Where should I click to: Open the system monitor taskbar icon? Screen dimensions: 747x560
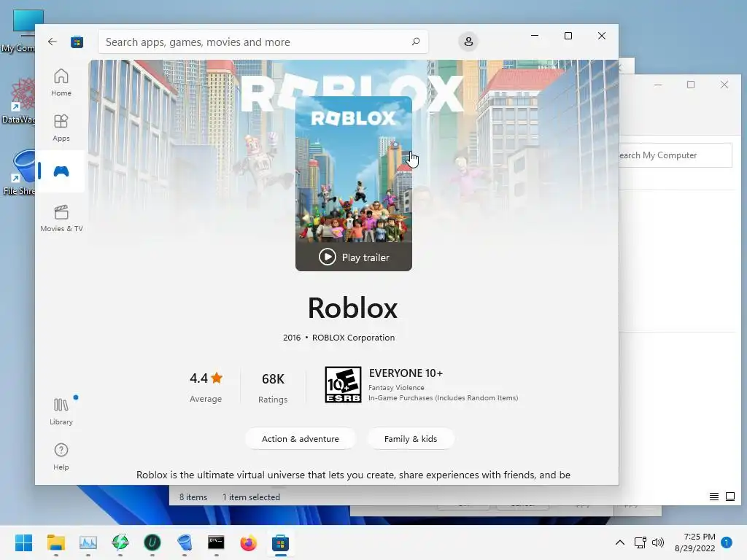(88, 542)
